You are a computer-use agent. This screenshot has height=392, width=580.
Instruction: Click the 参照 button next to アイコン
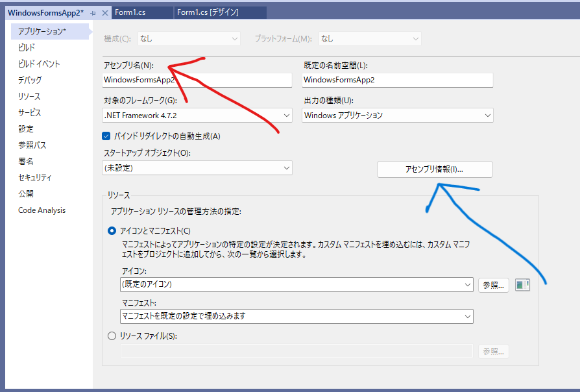click(x=493, y=284)
